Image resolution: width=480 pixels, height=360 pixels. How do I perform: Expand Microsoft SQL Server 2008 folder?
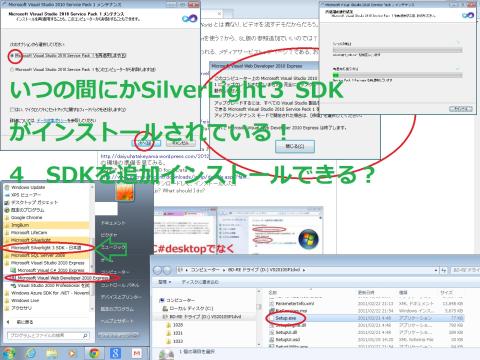[x=35, y=255]
